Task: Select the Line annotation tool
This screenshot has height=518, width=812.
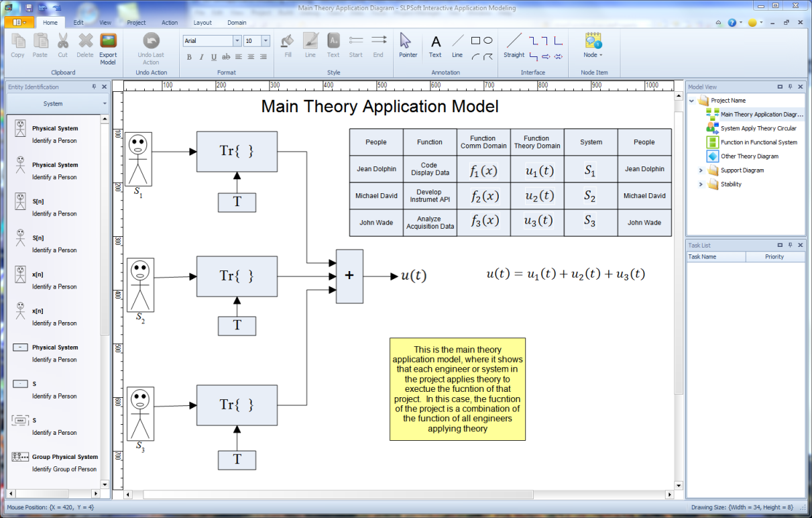Action: tap(457, 42)
